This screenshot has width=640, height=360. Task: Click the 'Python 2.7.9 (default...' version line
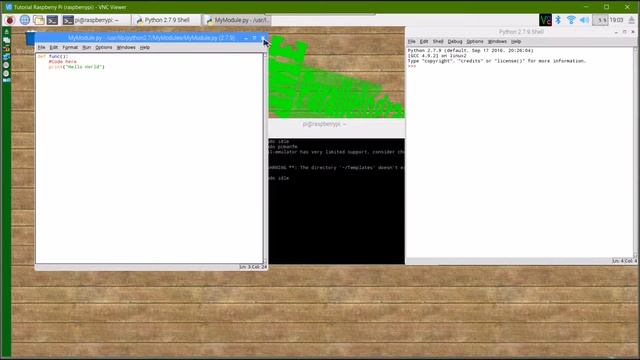[470, 51]
